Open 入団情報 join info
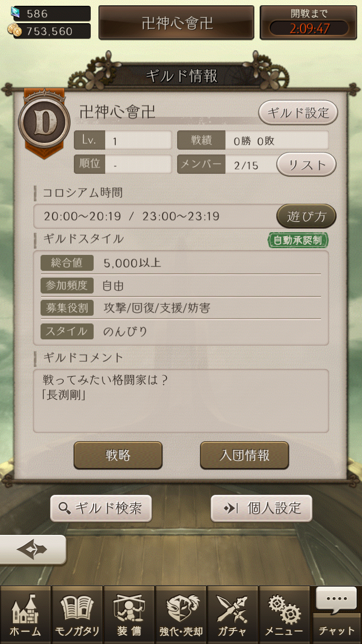The width and height of the screenshot is (362, 644). [x=244, y=455]
